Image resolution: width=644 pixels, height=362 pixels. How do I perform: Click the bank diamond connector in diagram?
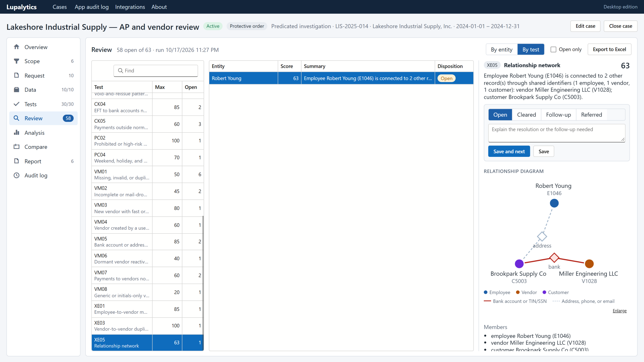pos(554,258)
